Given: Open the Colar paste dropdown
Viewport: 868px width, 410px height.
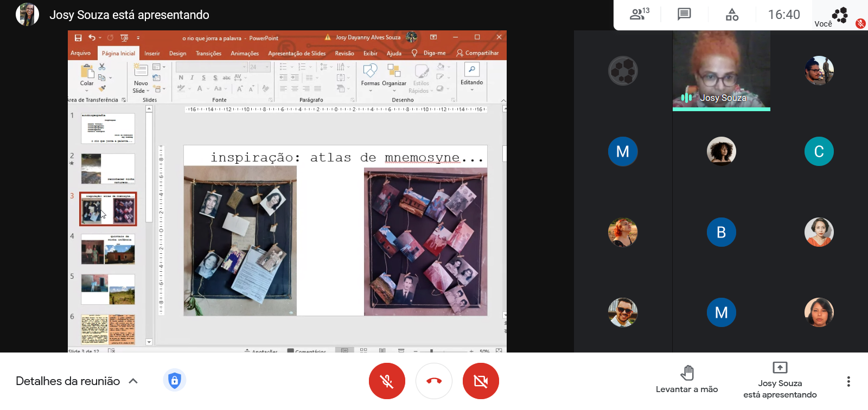Looking at the screenshot, I should point(87,90).
